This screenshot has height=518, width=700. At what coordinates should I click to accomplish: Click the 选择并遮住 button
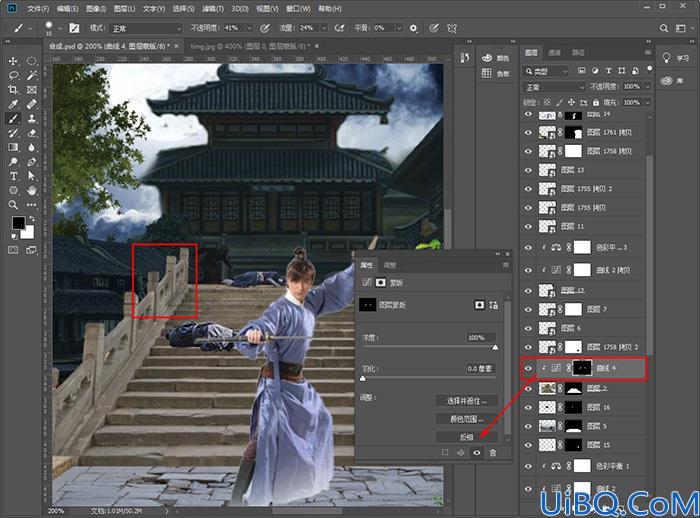467,401
